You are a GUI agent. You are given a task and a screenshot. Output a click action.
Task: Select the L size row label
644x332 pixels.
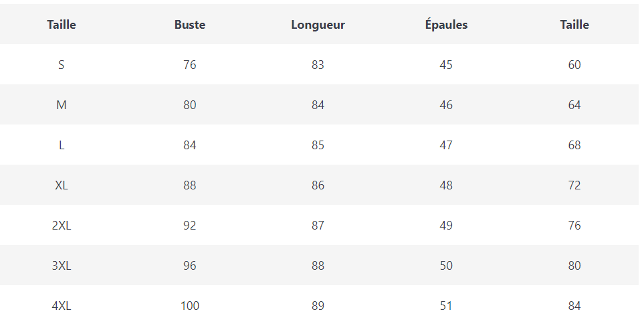click(x=62, y=145)
